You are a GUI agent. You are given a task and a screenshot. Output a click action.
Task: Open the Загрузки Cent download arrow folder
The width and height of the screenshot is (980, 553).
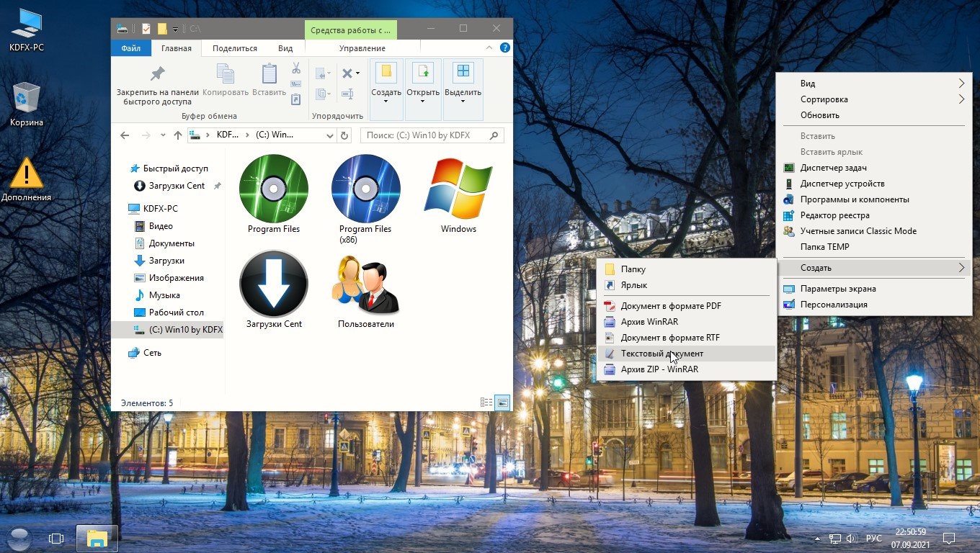point(274,289)
